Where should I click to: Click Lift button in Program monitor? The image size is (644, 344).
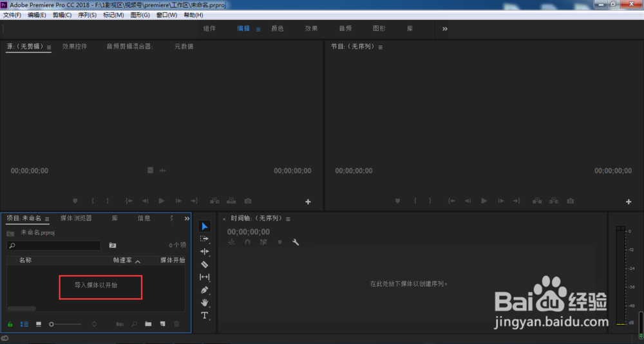pos(537,201)
